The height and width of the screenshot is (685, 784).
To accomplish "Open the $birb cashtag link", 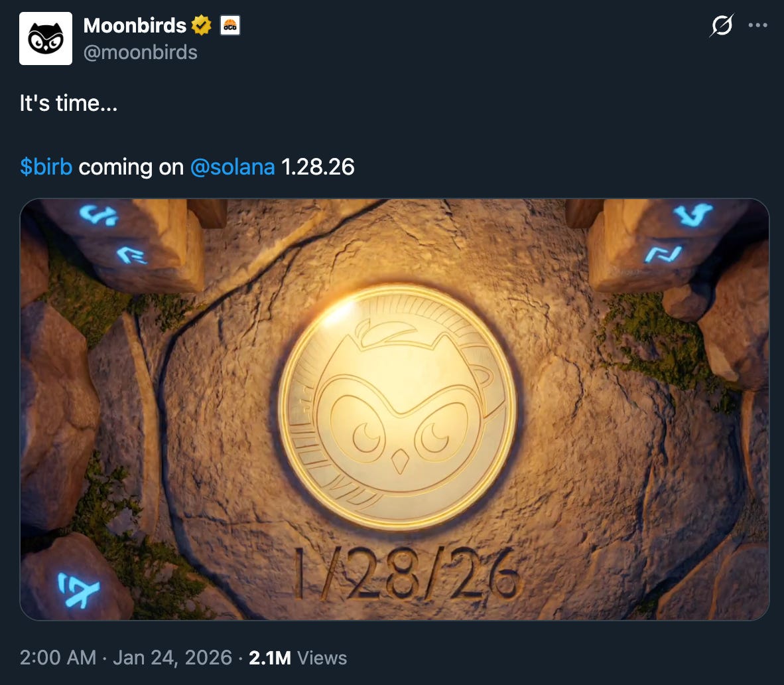I will [46, 167].
